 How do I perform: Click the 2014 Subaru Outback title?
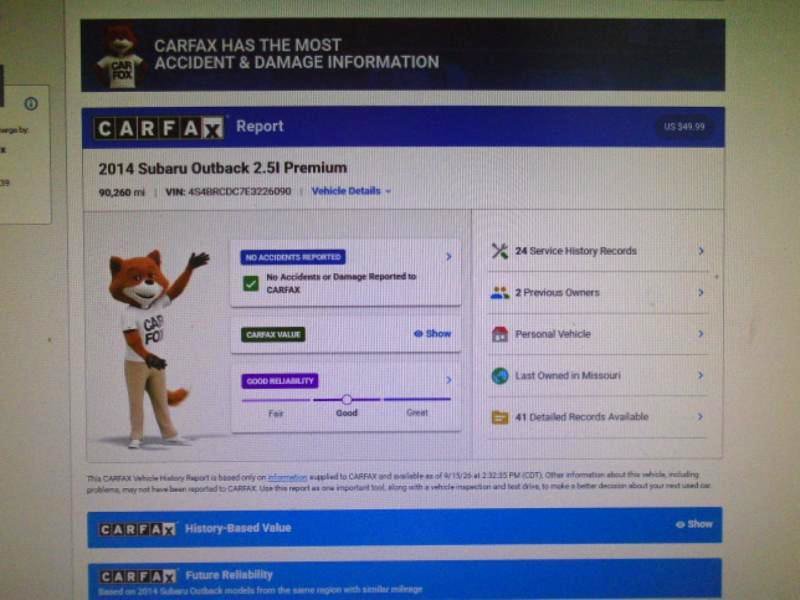pos(222,168)
